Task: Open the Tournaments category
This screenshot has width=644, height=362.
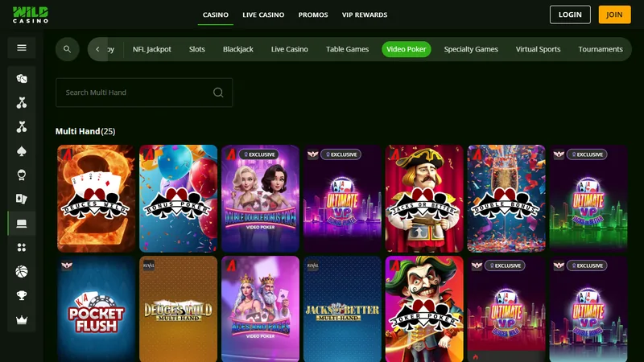Action: tap(601, 49)
